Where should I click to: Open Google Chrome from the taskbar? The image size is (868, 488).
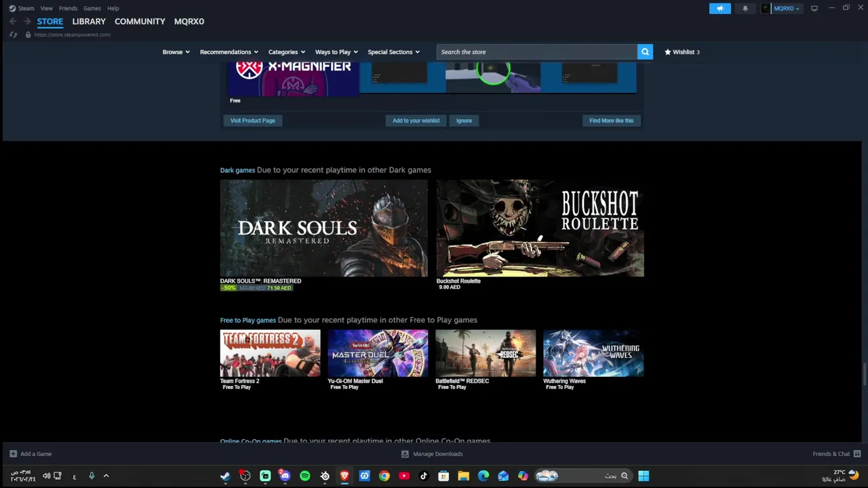(x=384, y=476)
